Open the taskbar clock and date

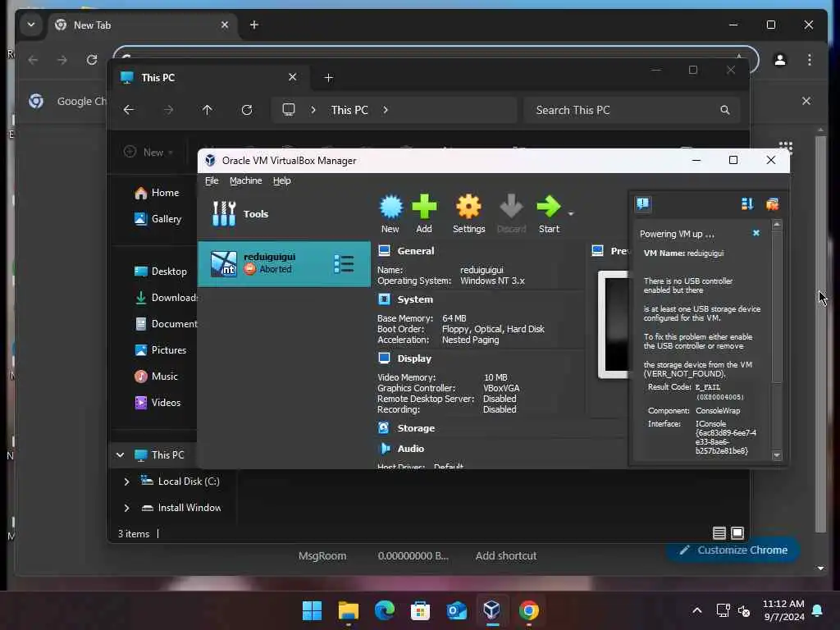point(783,610)
